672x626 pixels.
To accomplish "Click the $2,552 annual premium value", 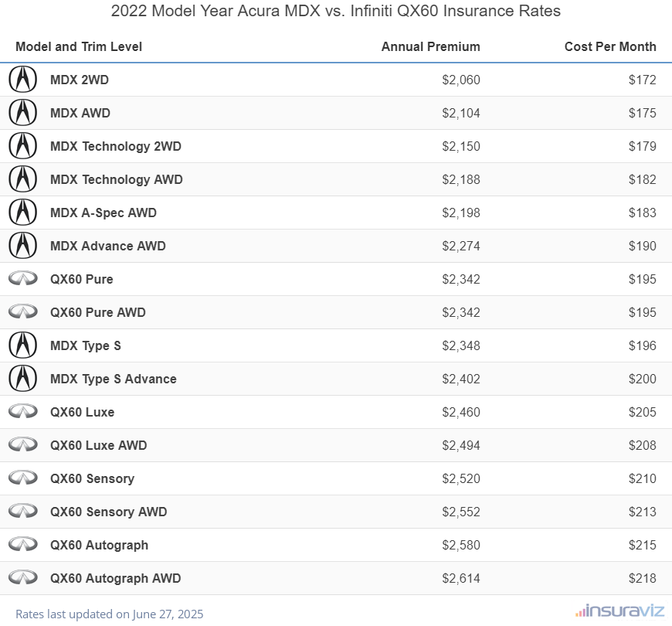I will coord(461,512).
